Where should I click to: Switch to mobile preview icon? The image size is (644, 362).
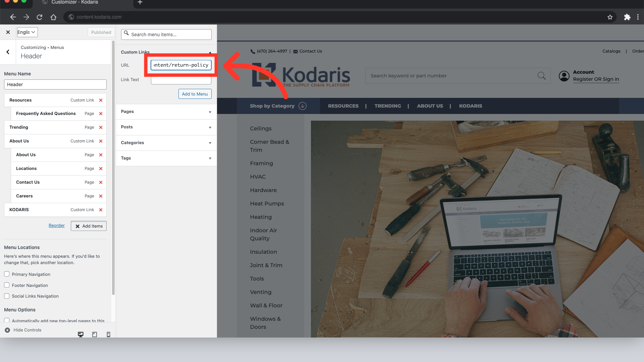click(108, 334)
